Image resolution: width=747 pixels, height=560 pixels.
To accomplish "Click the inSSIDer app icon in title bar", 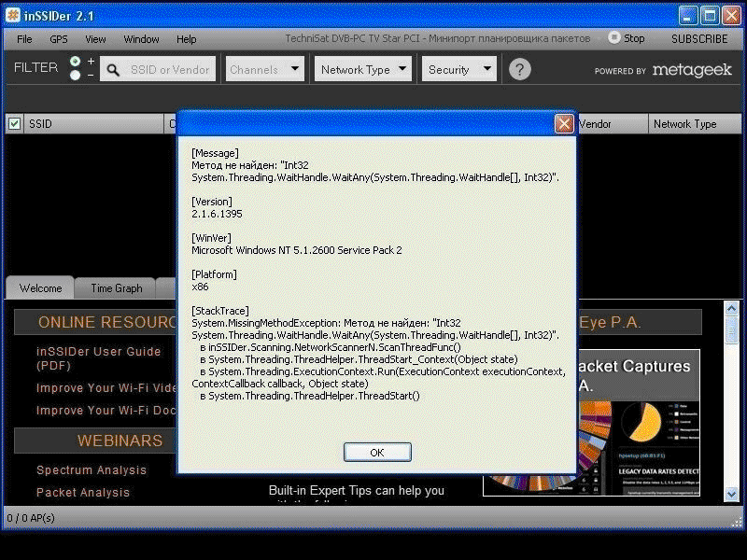I will 13,16.
